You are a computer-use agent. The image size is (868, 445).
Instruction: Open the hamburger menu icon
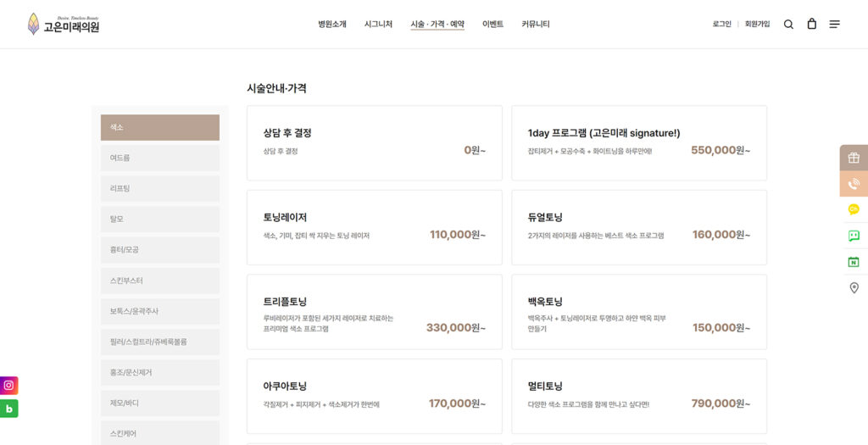click(x=835, y=25)
